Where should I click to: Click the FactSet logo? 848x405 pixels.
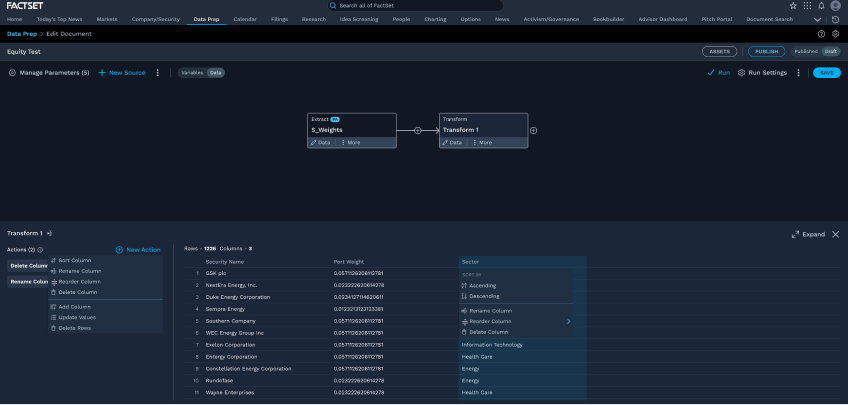coord(24,5)
